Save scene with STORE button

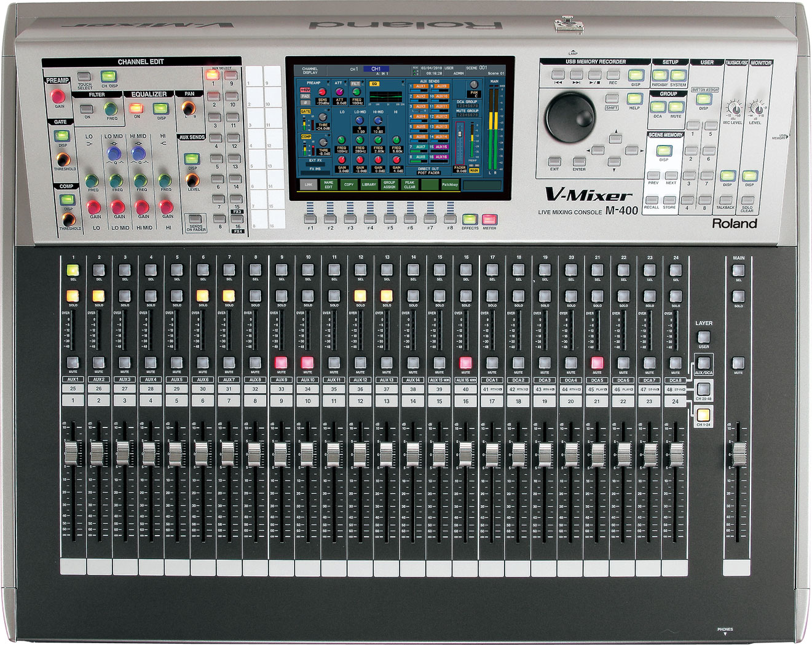(670, 200)
